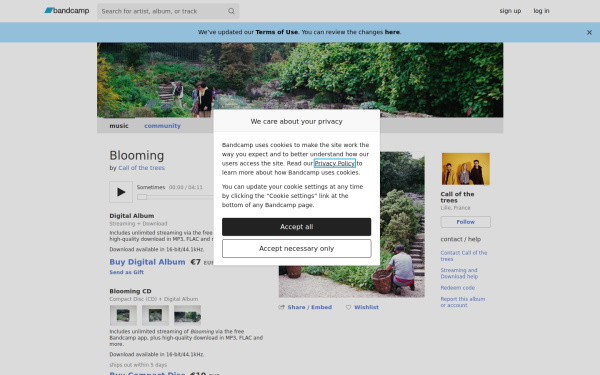
Task: Click the Digital Album heading
Action: (132, 216)
